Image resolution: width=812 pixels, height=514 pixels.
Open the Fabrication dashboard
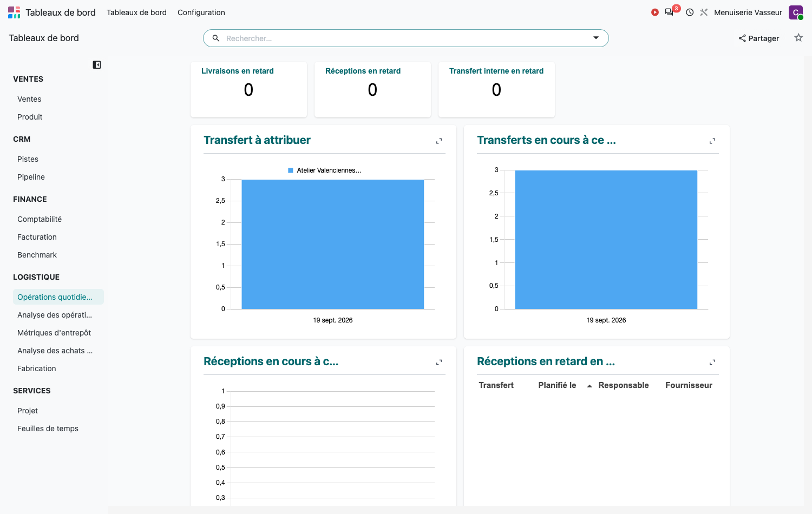point(58,368)
